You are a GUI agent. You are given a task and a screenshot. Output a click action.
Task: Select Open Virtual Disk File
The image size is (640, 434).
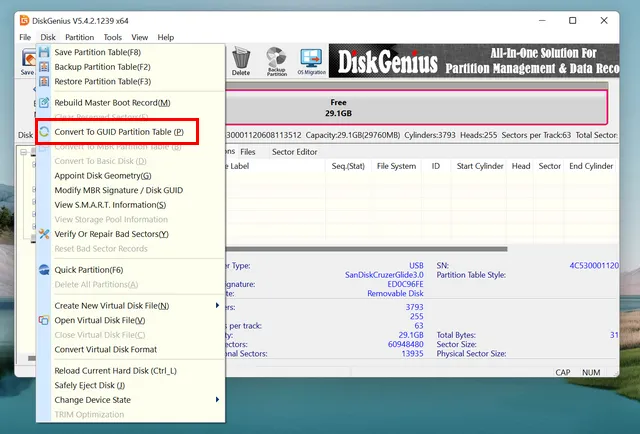coord(131,320)
